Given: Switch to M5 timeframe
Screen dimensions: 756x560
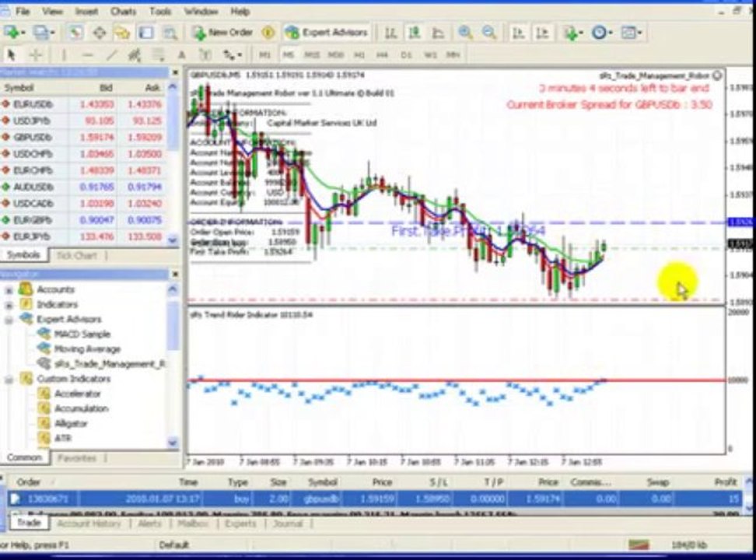Looking at the screenshot, I should (x=288, y=55).
